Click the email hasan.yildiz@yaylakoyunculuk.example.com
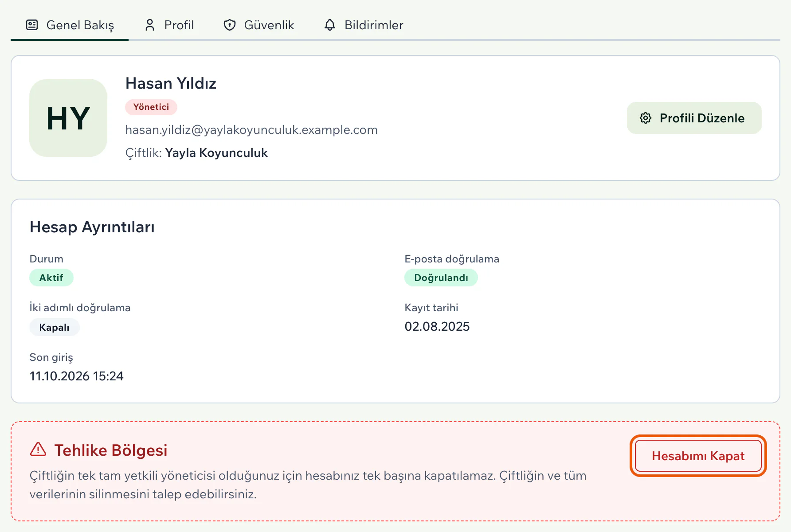 tap(251, 130)
